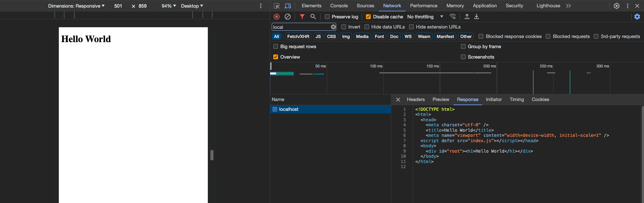This screenshot has width=644, height=203.
Task: Select All request types filter
Action: (x=276, y=36)
